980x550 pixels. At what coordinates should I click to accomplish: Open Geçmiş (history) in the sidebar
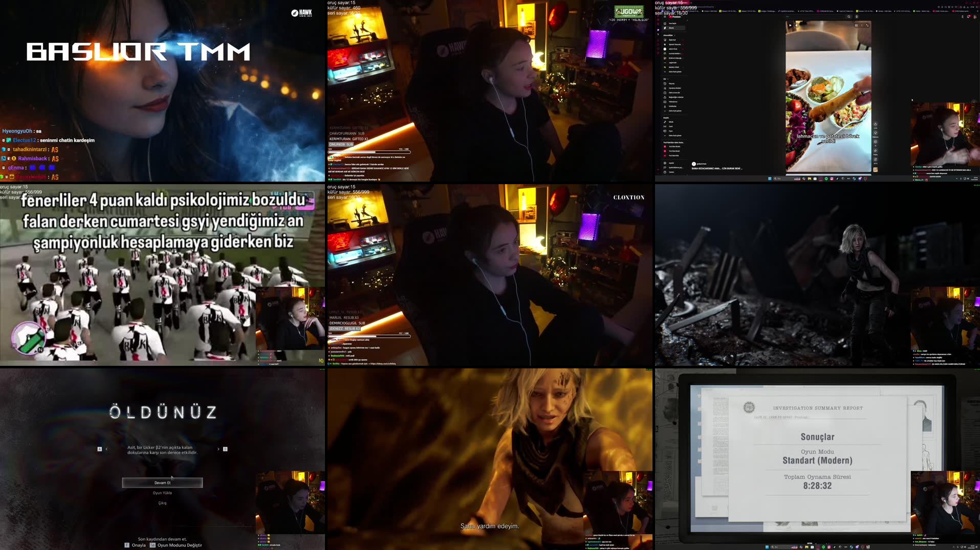coord(672,83)
